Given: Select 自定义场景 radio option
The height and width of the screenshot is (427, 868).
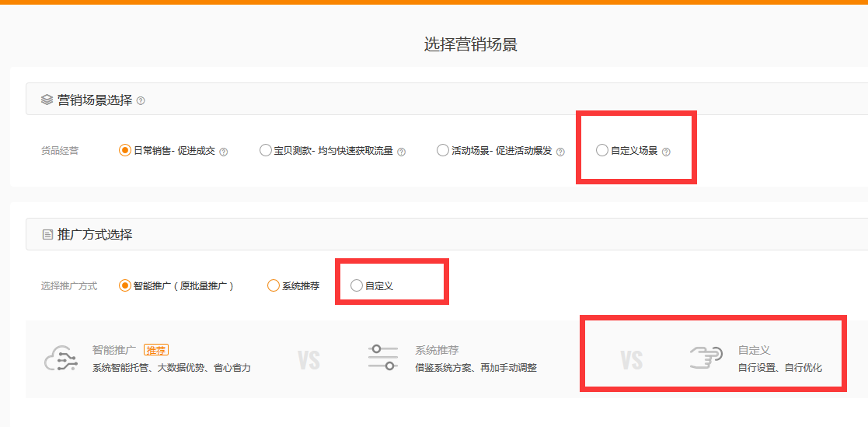Looking at the screenshot, I should click(601, 150).
